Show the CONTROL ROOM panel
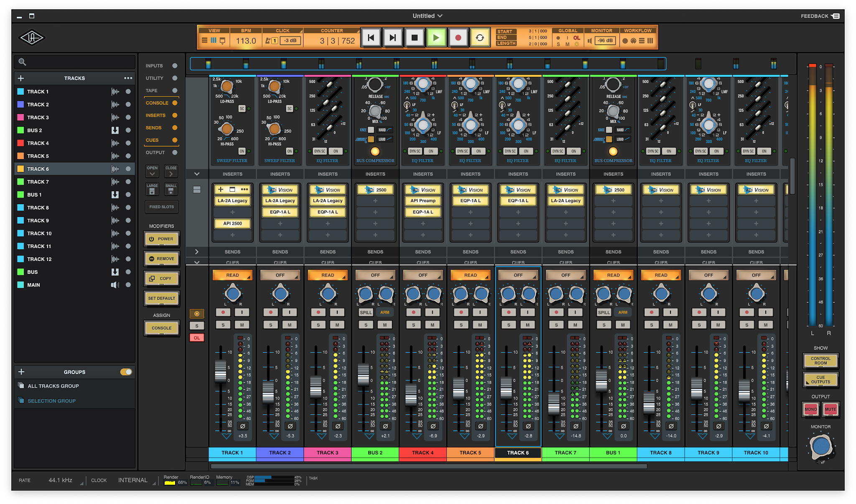This screenshot has height=504, width=856. coord(820,361)
